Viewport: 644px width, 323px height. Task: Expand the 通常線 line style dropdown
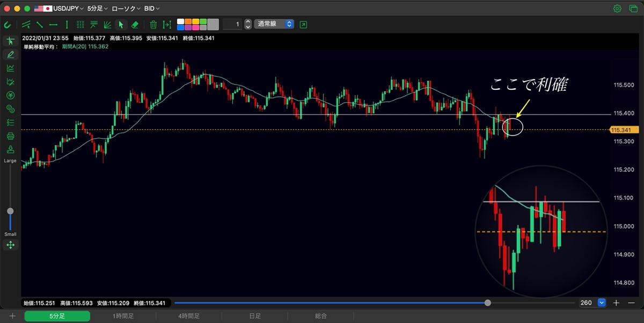pyautogui.click(x=274, y=24)
